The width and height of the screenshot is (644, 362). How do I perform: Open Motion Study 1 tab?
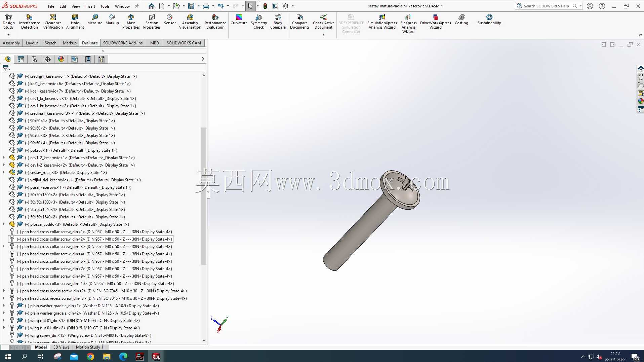[89, 347]
